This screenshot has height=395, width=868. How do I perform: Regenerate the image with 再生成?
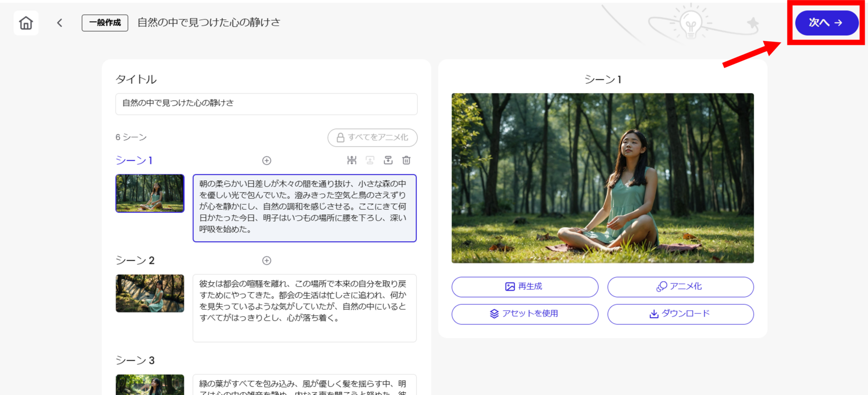coord(524,287)
